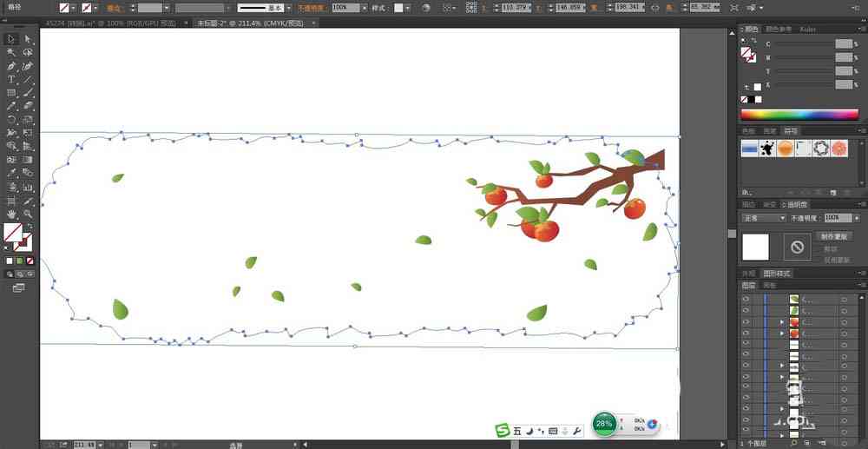Select the Hand tool
Viewport: 868px width, 449px height.
10,214
